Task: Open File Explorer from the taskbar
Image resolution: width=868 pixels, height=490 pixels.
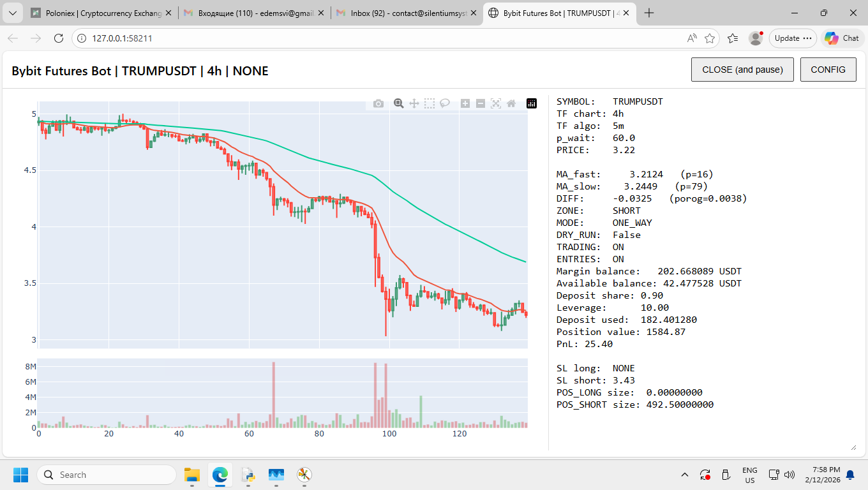Action: click(192, 475)
